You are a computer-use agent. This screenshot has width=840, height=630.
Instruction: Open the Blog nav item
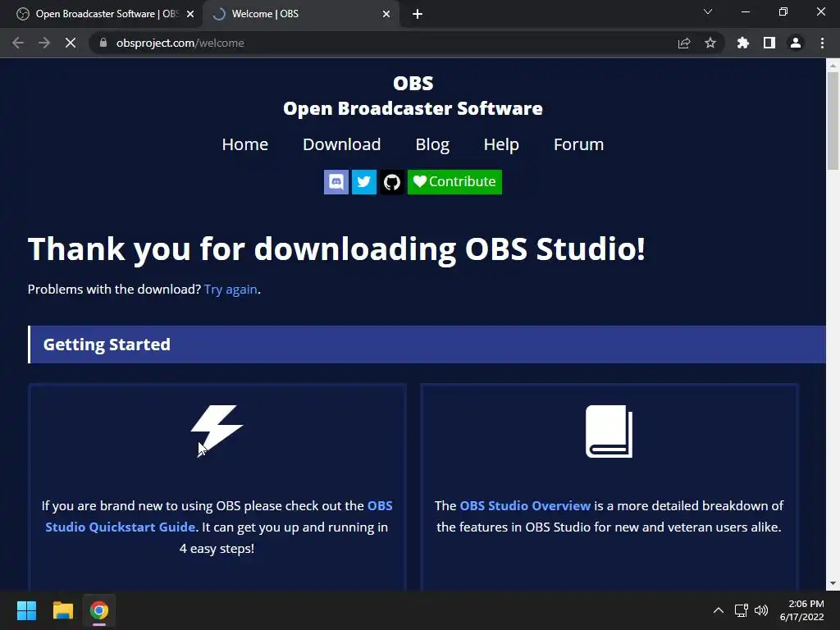(x=432, y=144)
